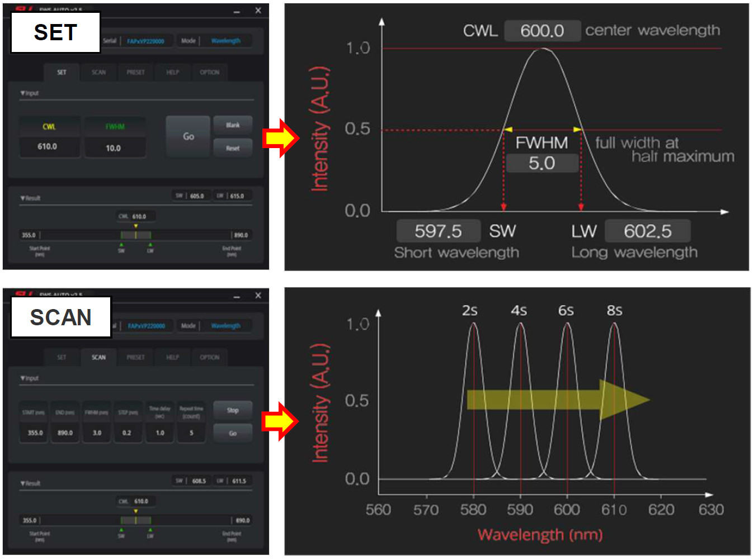The image size is (754, 560).
Task: Click the Reset button in SET window
Action: (233, 148)
